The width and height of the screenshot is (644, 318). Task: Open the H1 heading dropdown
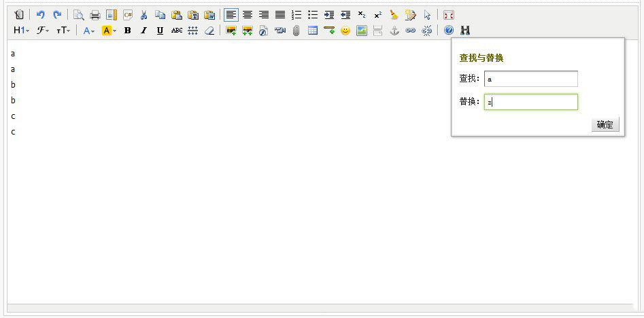[21, 31]
